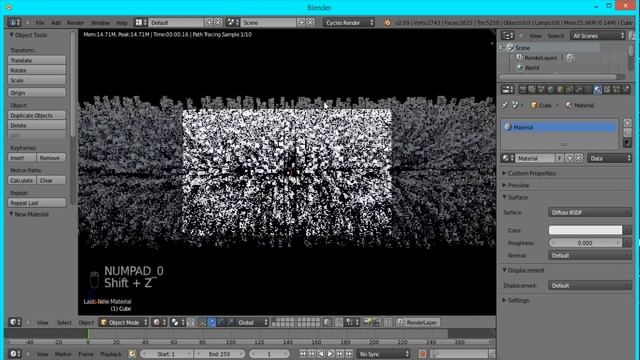Switch to the Modifiers wrench tab icon
The width and height of the screenshot is (640, 360).
pos(579,89)
